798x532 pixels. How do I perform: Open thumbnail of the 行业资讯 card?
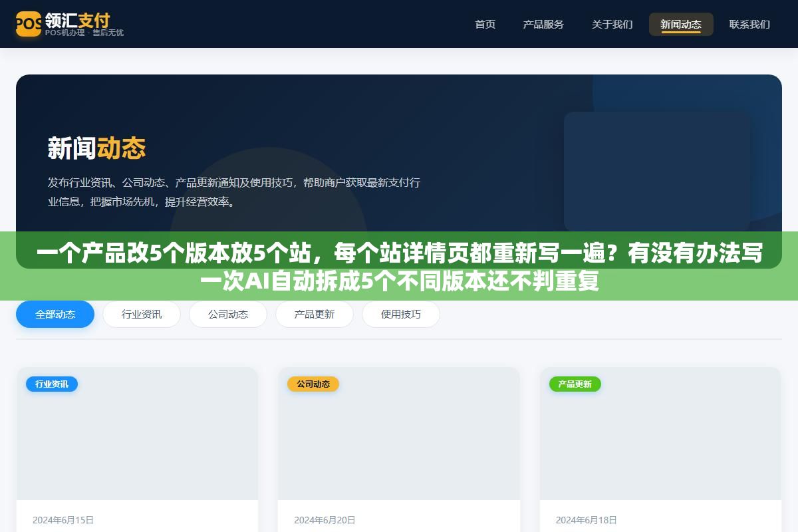click(x=137, y=434)
